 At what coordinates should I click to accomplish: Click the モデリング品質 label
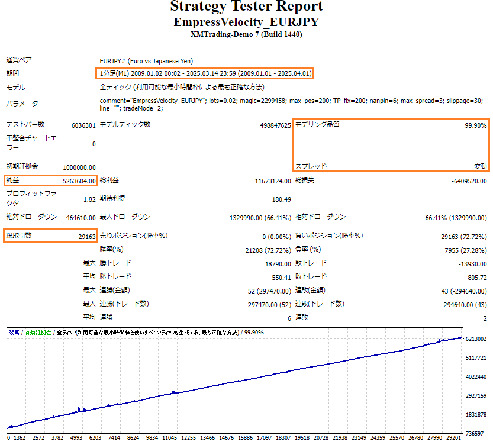[317, 124]
